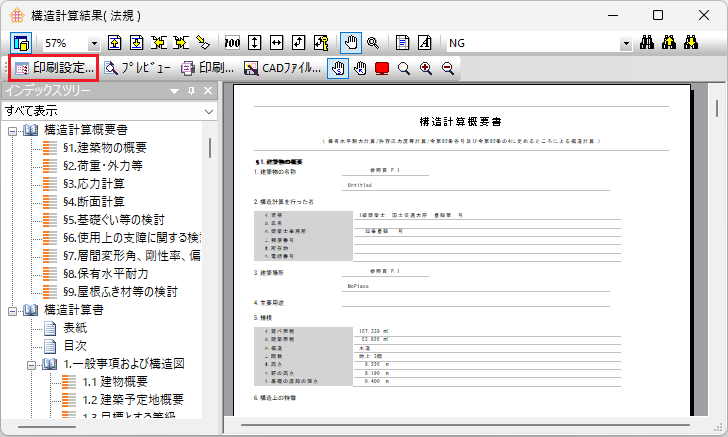Image resolution: width=728 pixels, height=437 pixels.
Task: Open the 57% zoom level dropdown
Action: point(94,44)
